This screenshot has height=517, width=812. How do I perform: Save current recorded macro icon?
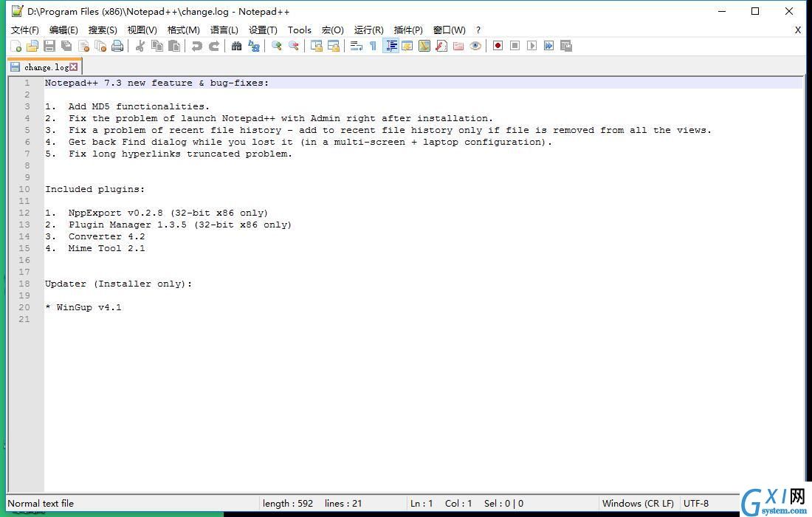[566, 46]
